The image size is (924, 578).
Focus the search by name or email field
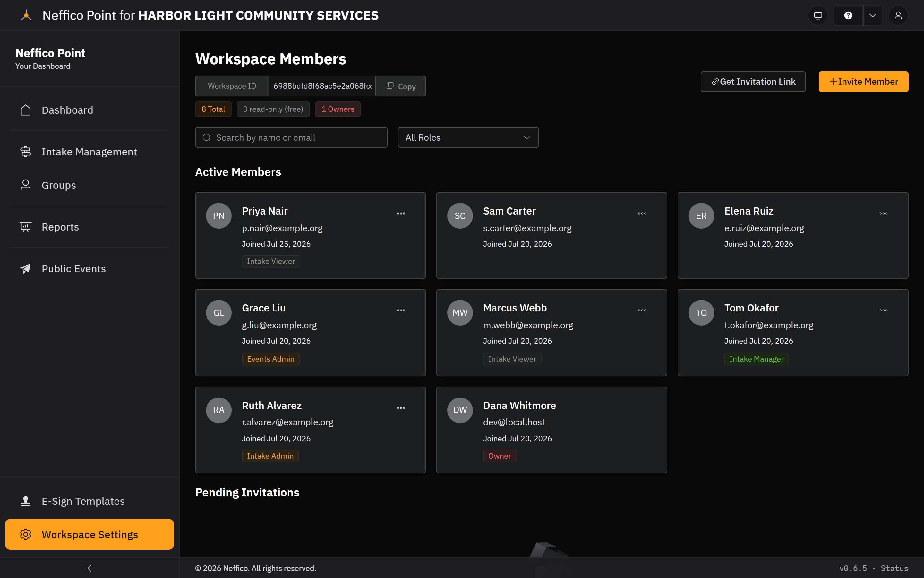tap(291, 137)
